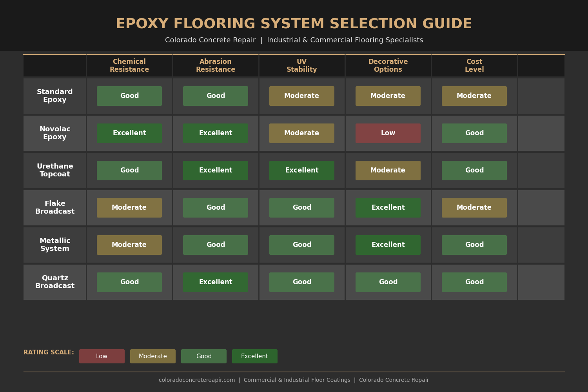This screenshot has height=392, width=588.
Task: Click the Urethane Topcoat row label
Action: pyautogui.click(x=54, y=170)
